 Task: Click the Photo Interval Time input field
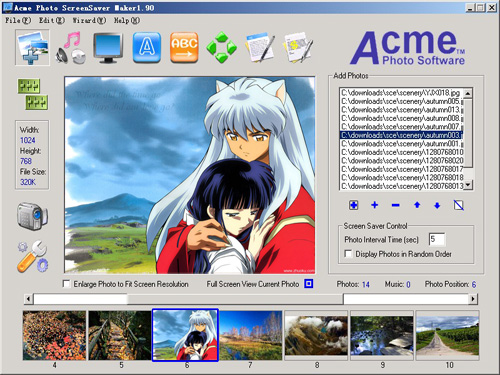[437, 239]
